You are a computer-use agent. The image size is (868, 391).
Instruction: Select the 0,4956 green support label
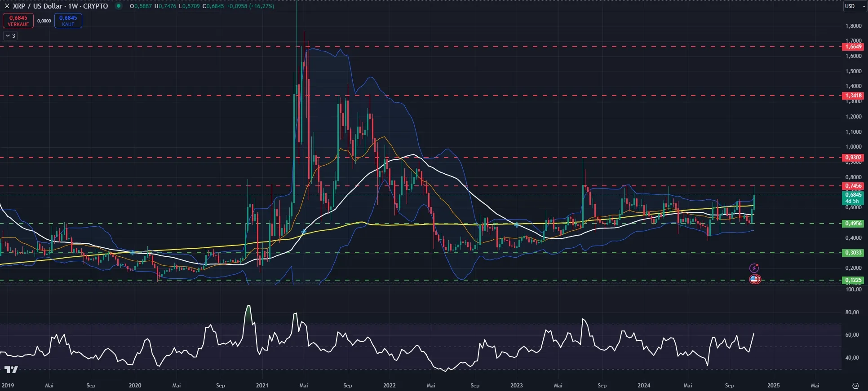click(x=853, y=224)
